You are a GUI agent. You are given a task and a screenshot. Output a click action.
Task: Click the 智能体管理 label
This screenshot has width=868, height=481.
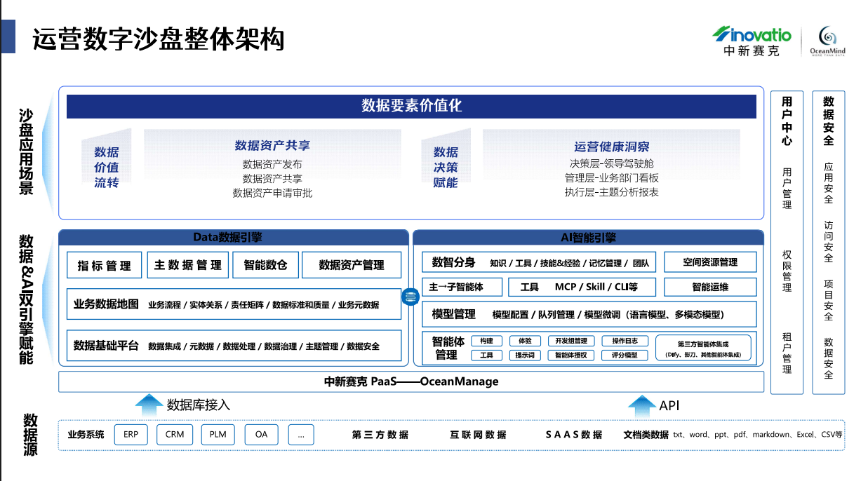(447, 348)
